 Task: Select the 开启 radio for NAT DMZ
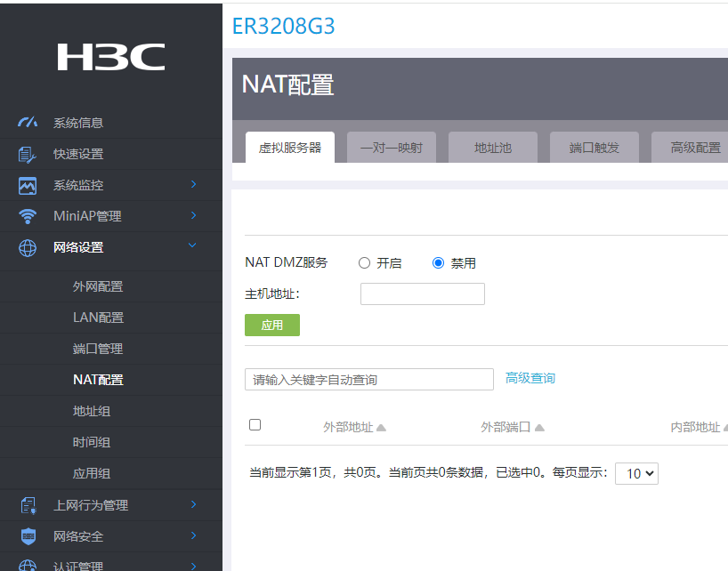(x=365, y=263)
